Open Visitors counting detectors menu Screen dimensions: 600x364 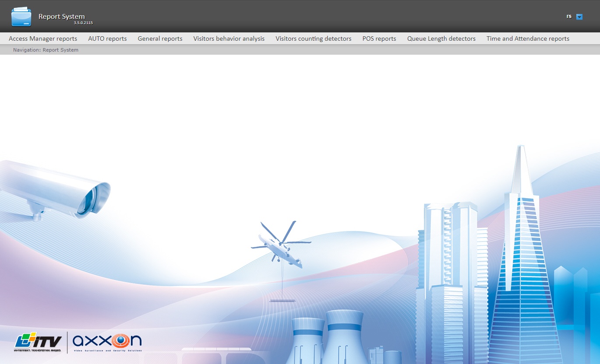click(x=314, y=38)
